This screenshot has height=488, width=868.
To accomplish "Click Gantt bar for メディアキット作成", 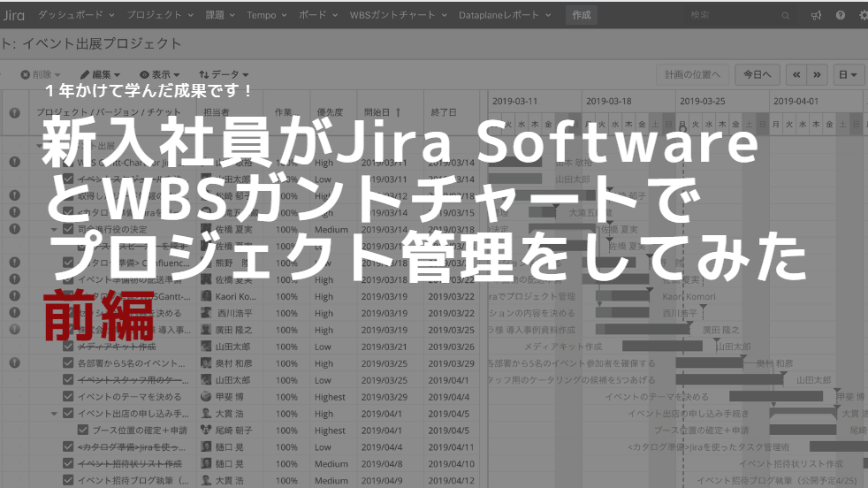I will (x=662, y=347).
